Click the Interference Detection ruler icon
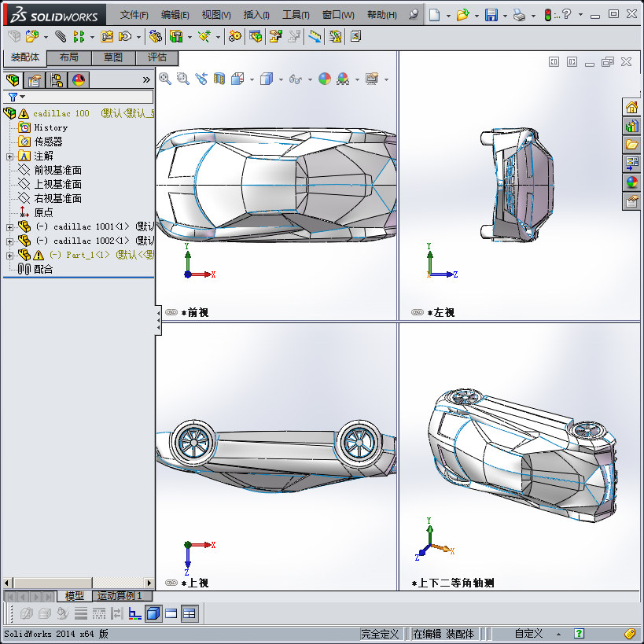 [315, 36]
